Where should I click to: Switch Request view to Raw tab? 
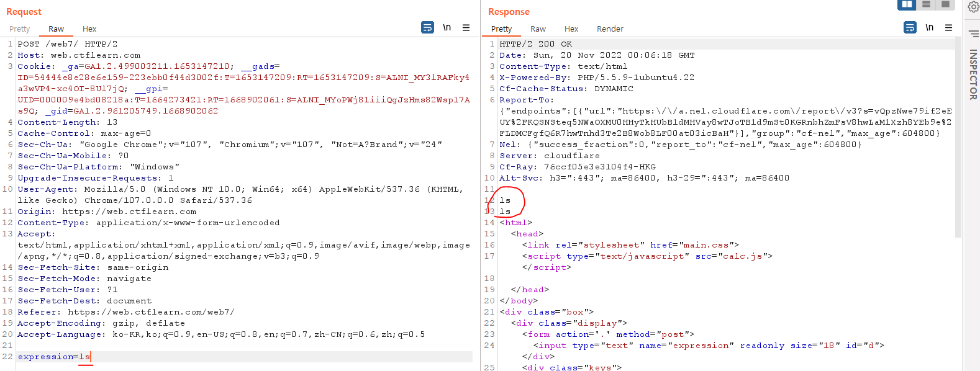56,29
